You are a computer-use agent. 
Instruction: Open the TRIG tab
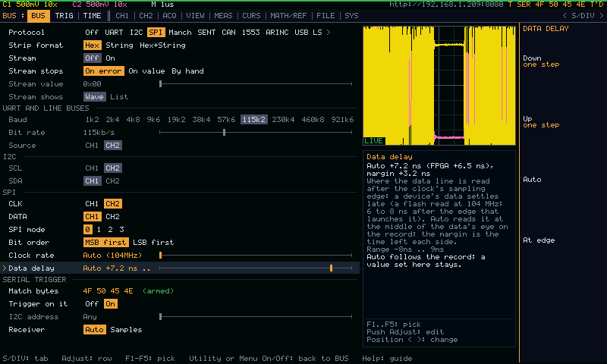click(x=64, y=16)
